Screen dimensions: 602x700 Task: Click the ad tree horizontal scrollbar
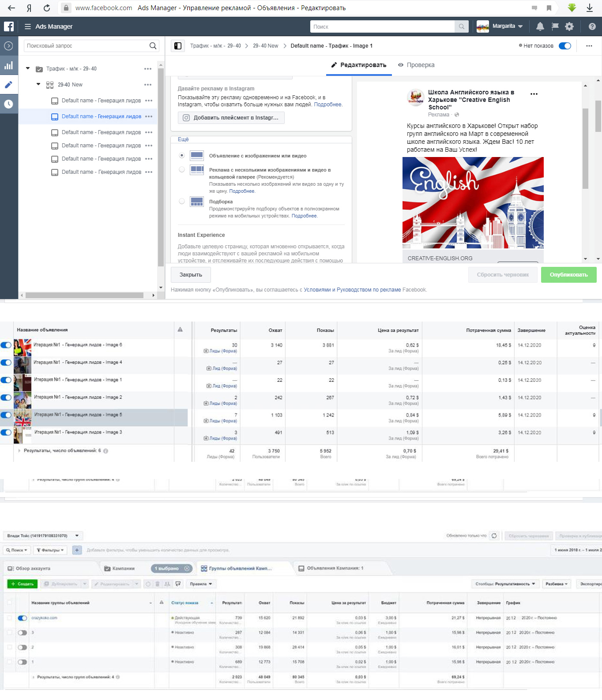coord(84,295)
